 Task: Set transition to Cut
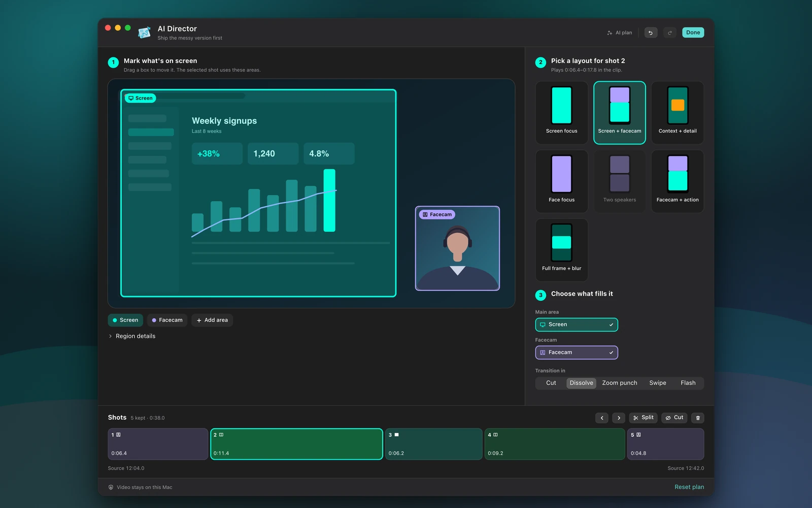coord(551,383)
